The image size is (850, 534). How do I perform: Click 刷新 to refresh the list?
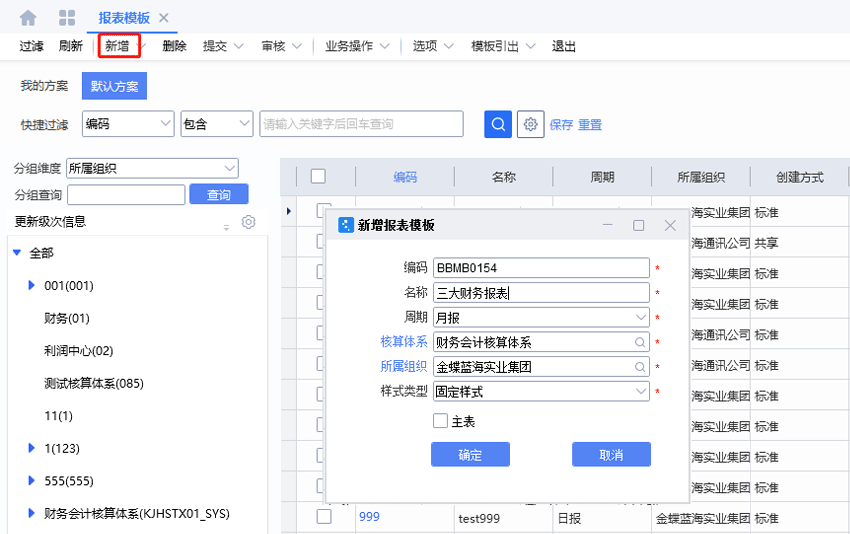coord(70,46)
